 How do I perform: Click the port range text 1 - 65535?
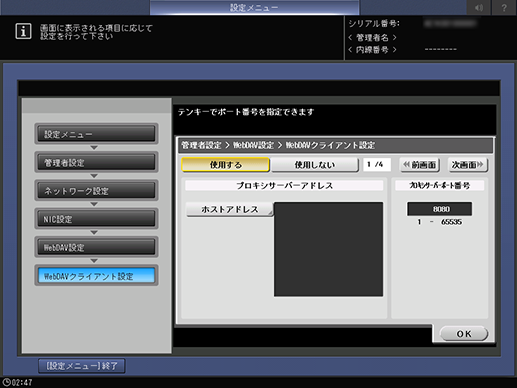[440, 222]
